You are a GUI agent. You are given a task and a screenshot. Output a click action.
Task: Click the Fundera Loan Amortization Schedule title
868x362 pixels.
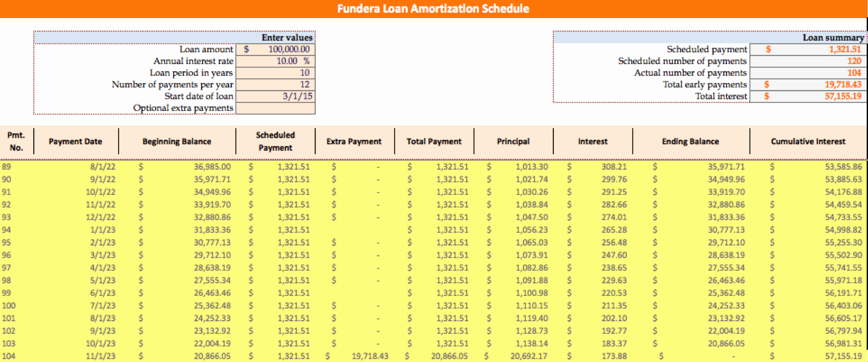pos(433,9)
